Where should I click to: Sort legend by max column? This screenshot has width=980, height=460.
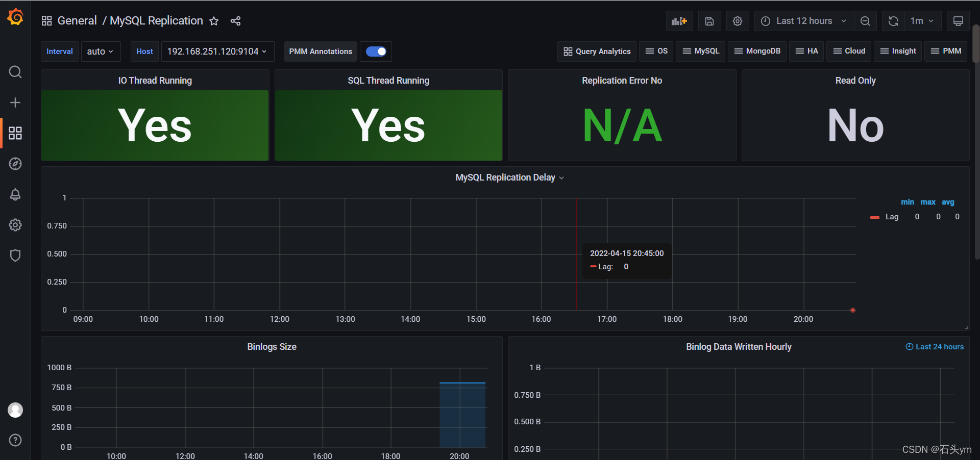pos(928,202)
